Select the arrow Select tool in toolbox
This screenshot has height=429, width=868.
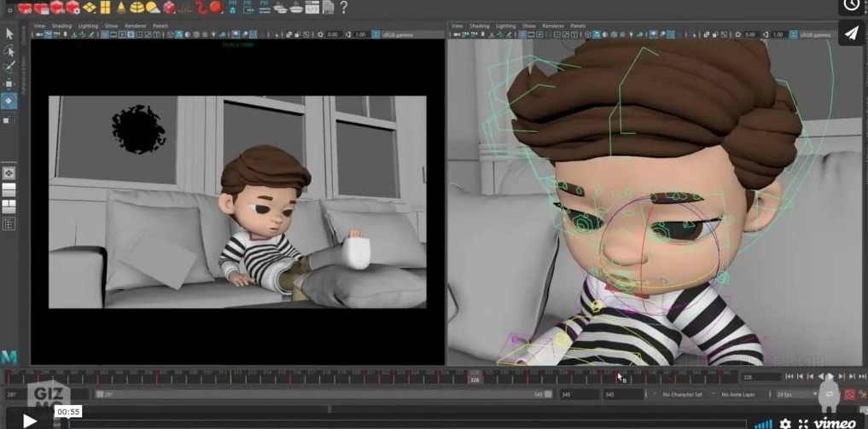click(9, 34)
